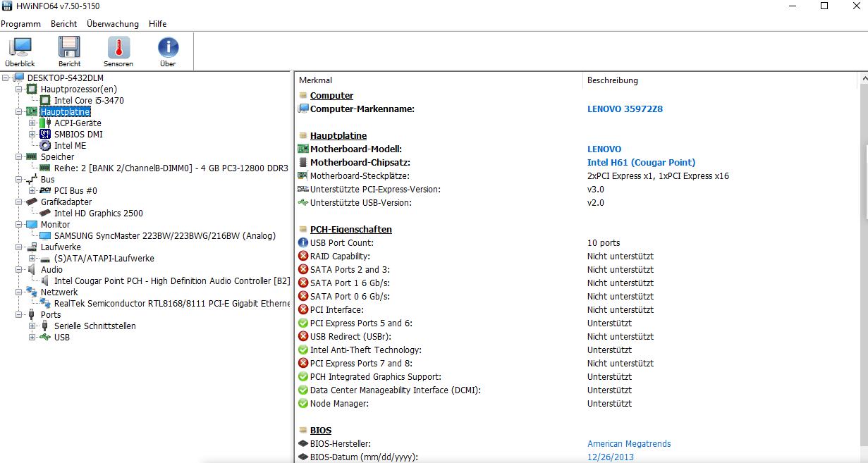
Task: Expand the SMBIOS DMI node
Action: [32, 135]
